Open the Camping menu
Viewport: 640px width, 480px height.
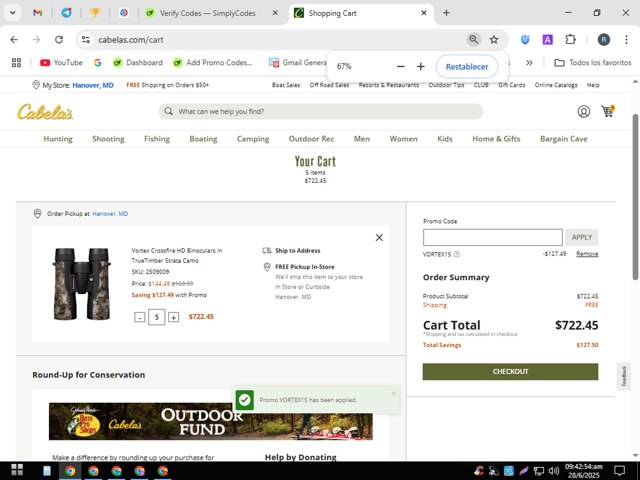pyautogui.click(x=253, y=139)
